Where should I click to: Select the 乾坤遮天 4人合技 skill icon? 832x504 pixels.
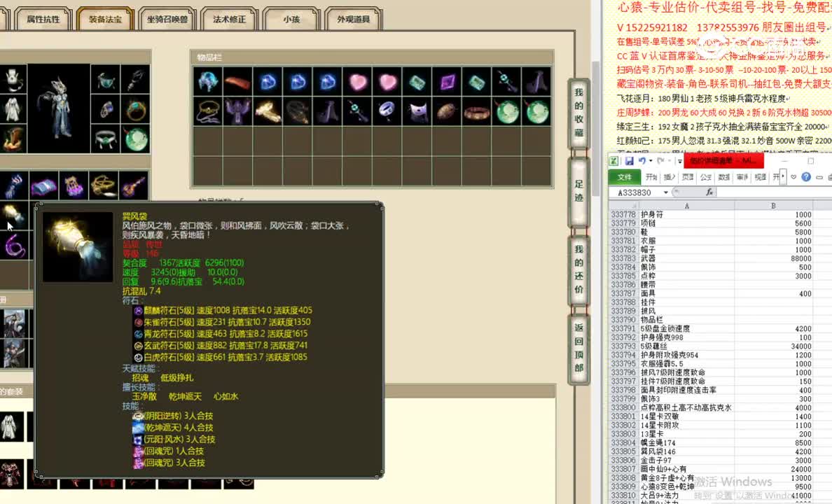[x=138, y=427]
